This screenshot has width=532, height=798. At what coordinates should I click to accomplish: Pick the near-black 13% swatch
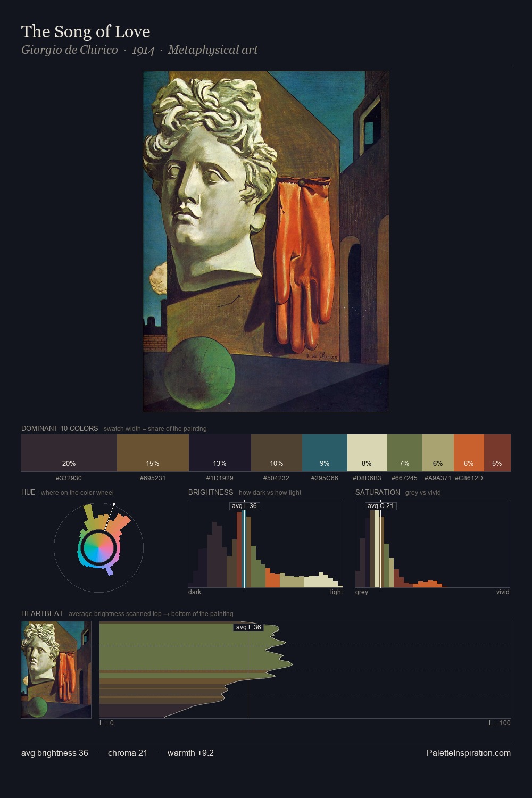click(x=220, y=453)
